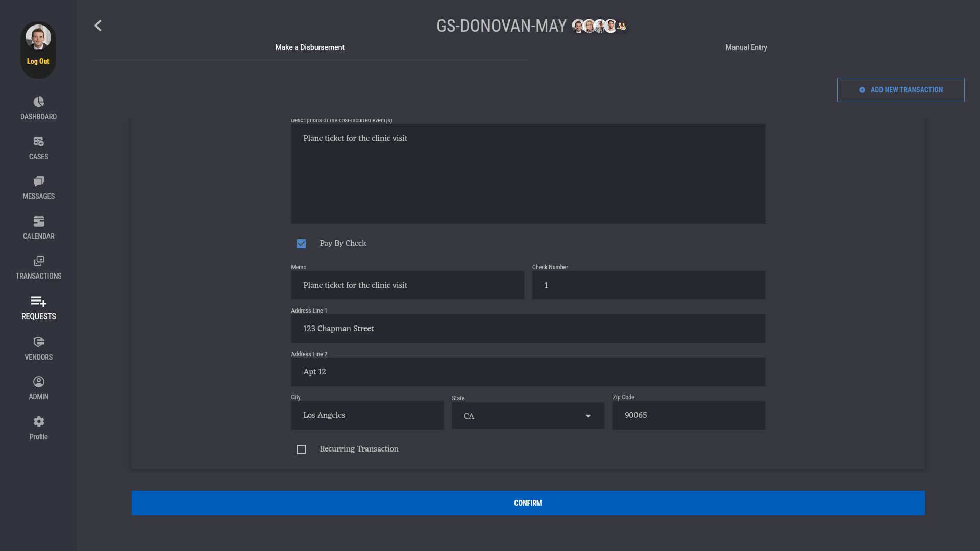Open Transactions sidebar icon
The width and height of the screenshot is (980, 551).
click(39, 261)
